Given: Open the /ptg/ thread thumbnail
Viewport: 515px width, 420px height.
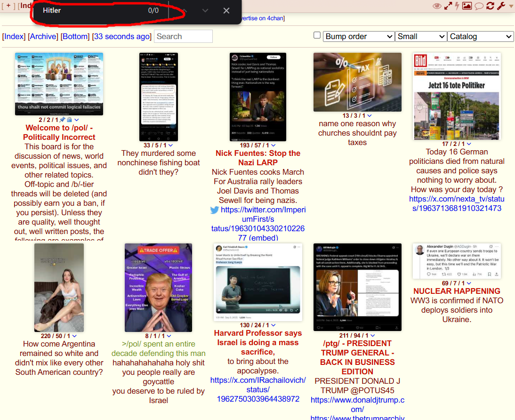Looking at the screenshot, I should pos(357,287).
